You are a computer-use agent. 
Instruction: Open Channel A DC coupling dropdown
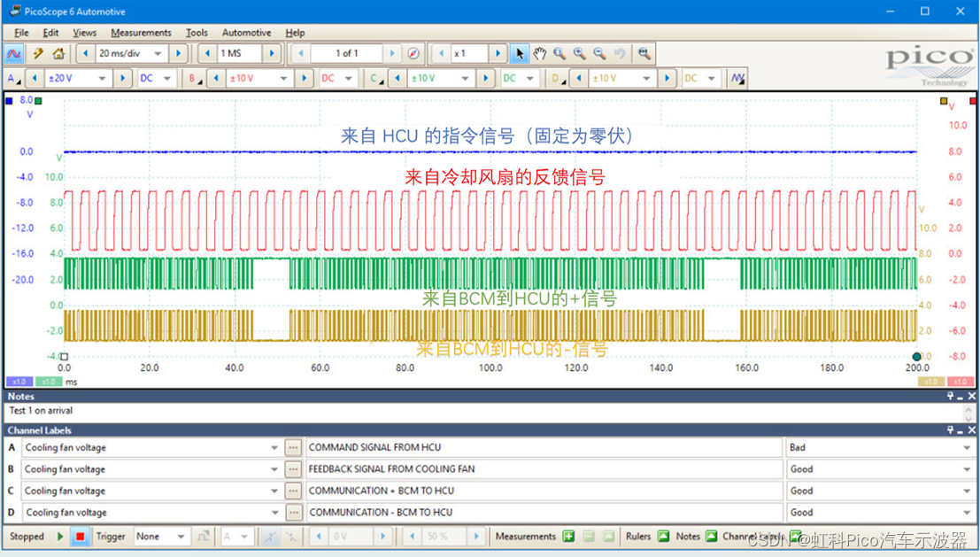167,78
